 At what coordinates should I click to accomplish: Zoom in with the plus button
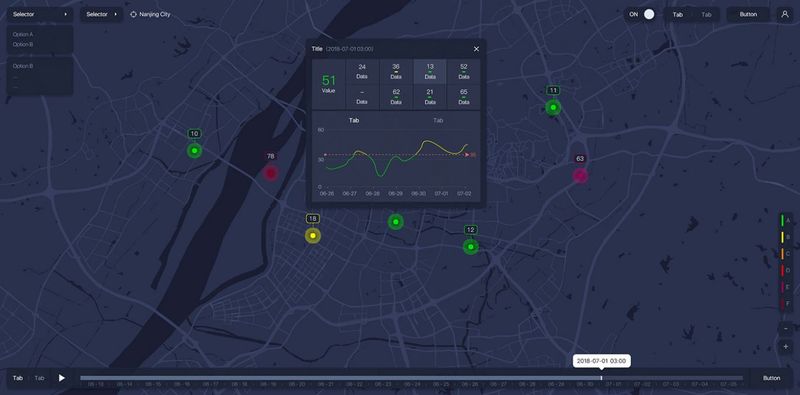[785, 347]
